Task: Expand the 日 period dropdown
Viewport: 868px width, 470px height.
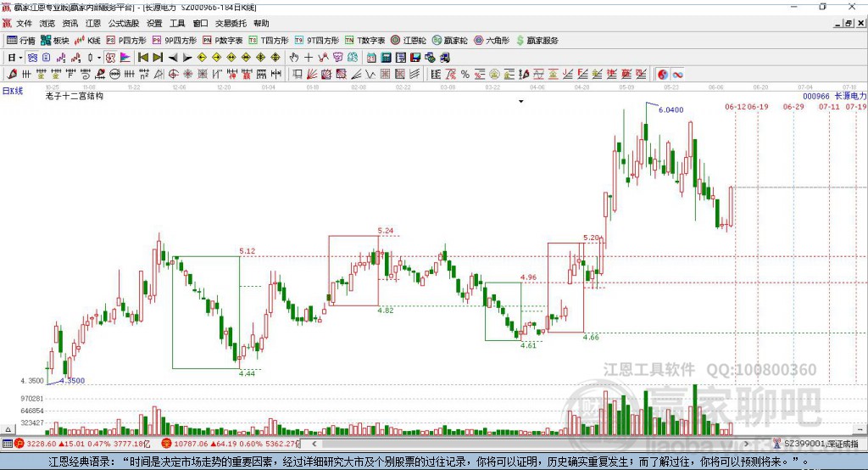Action: click(x=20, y=58)
